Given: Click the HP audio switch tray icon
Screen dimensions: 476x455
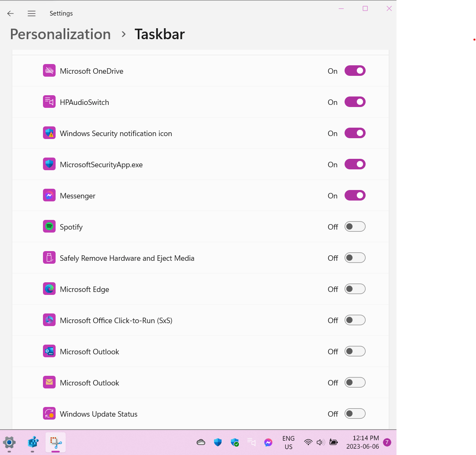Looking at the screenshot, I should coord(251,442).
